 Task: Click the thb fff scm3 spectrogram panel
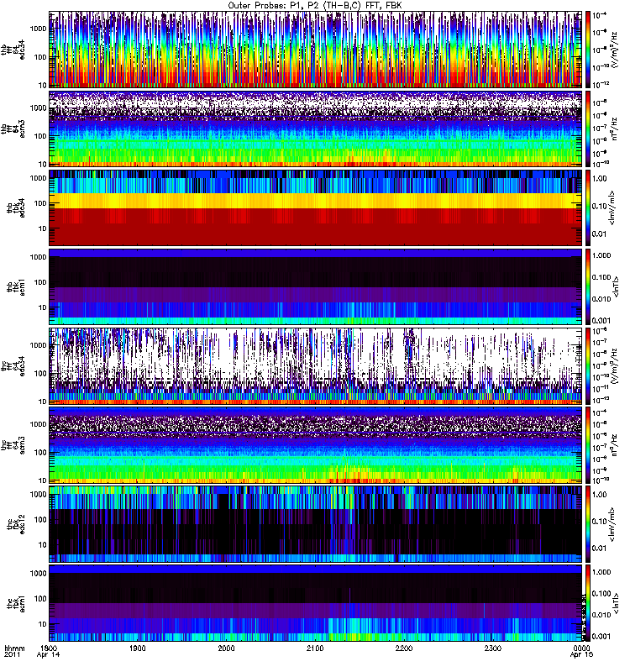tap(316, 129)
